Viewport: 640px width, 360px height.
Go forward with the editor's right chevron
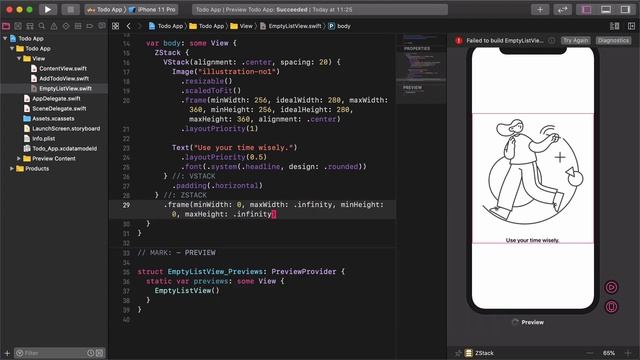pyautogui.click(x=139, y=26)
